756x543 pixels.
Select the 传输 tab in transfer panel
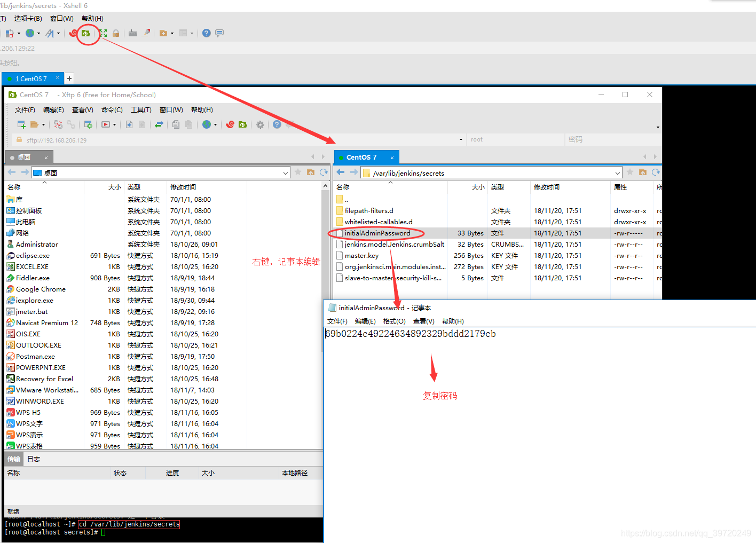coord(14,459)
